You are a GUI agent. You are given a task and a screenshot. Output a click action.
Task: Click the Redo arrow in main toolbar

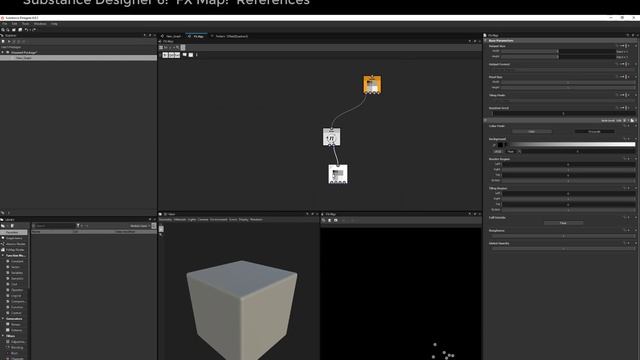pyautogui.click(x=33, y=30)
